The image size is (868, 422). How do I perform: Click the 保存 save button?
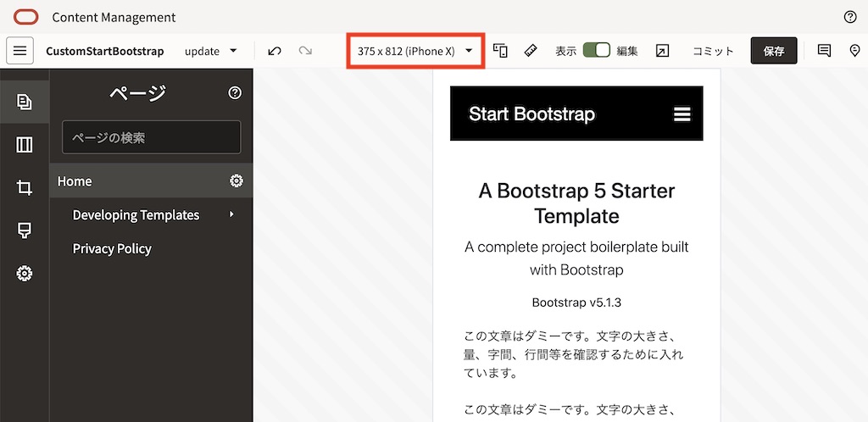tap(773, 51)
